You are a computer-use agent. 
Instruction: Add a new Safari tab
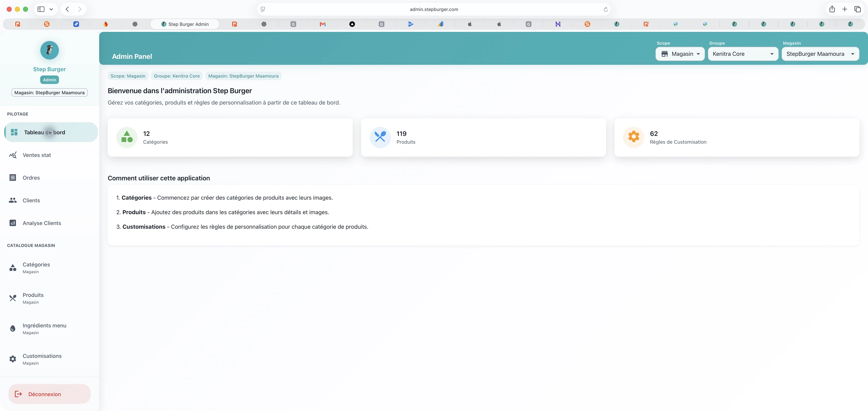click(845, 9)
